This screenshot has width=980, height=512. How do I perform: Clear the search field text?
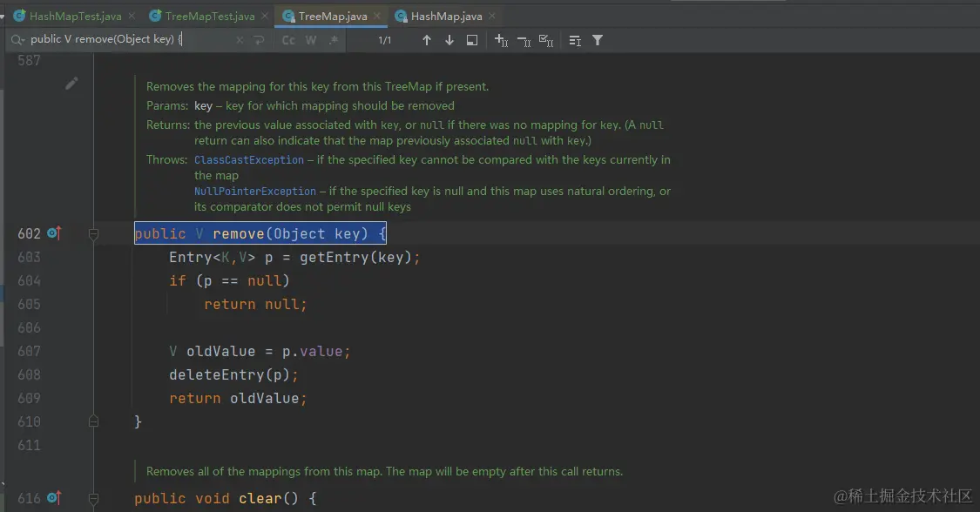[x=240, y=40]
